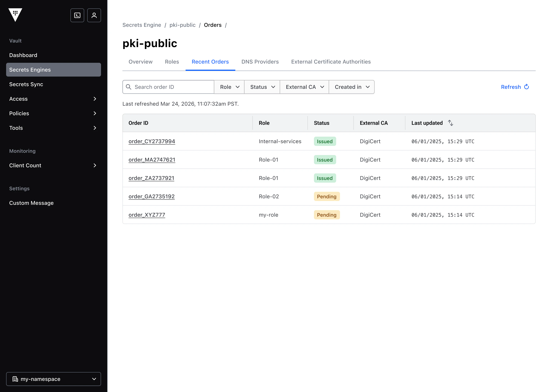
Task: Open the External CA filter dropdown
Action: (x=304, y=87)
